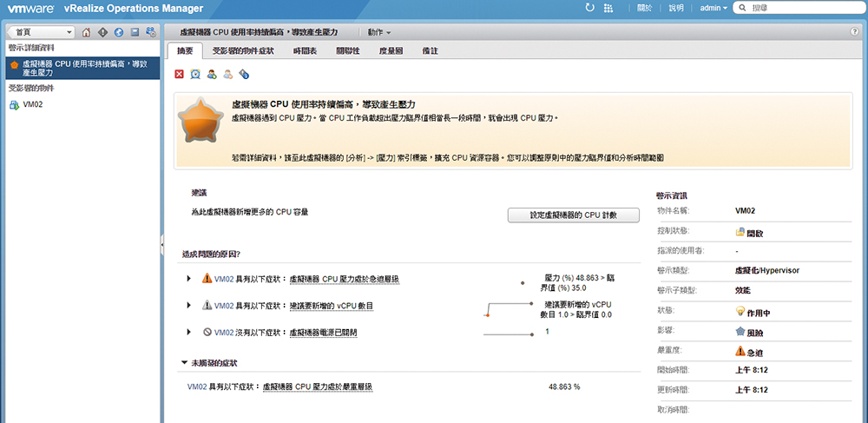
Task: Open the Administration gears icon
Action: (x=150, y=32)
